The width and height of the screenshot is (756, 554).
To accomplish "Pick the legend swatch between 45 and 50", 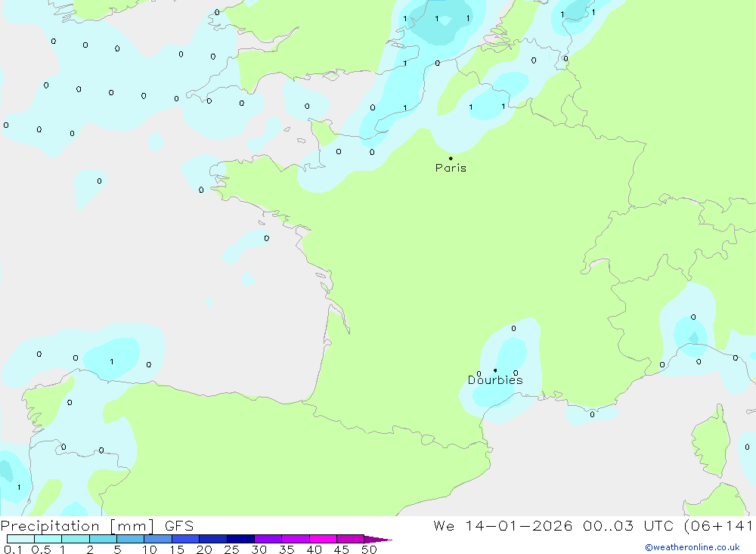I will (351, 539).
